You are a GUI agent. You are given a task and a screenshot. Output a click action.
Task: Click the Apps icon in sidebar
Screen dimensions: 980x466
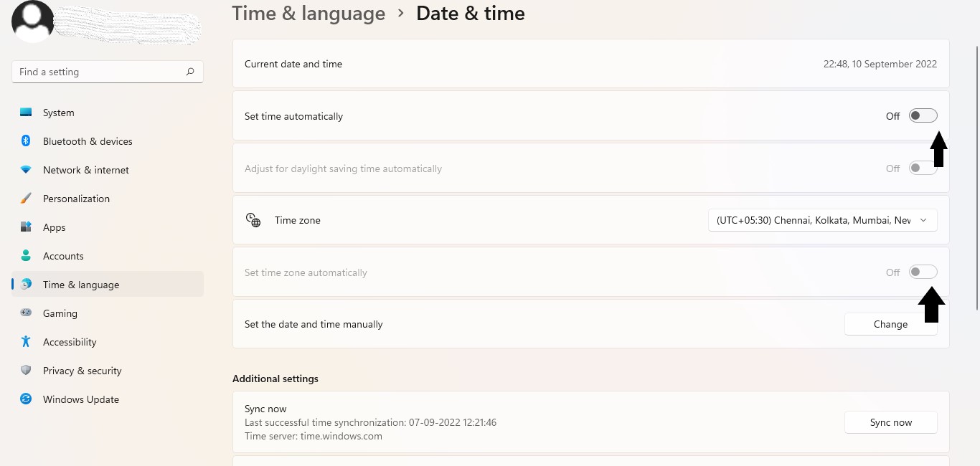(26, 227)
